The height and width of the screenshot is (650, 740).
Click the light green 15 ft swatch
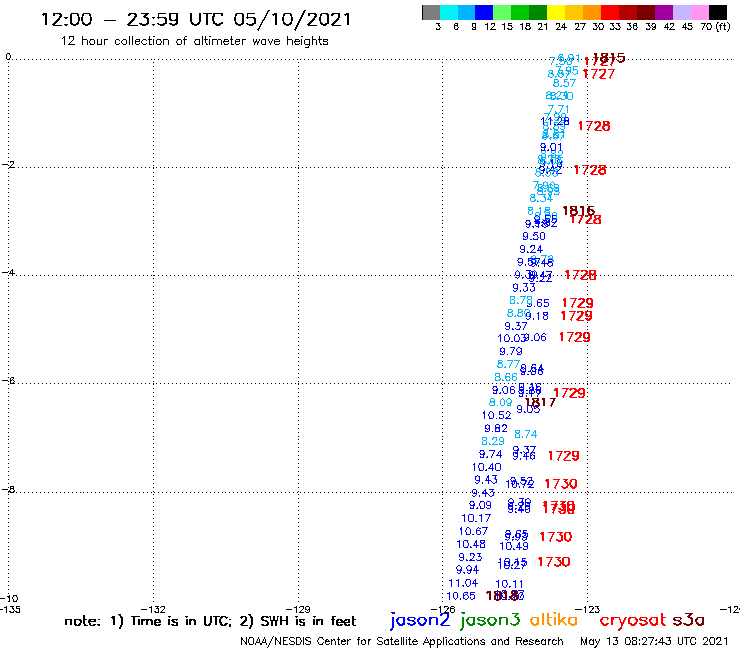point(502,12)
